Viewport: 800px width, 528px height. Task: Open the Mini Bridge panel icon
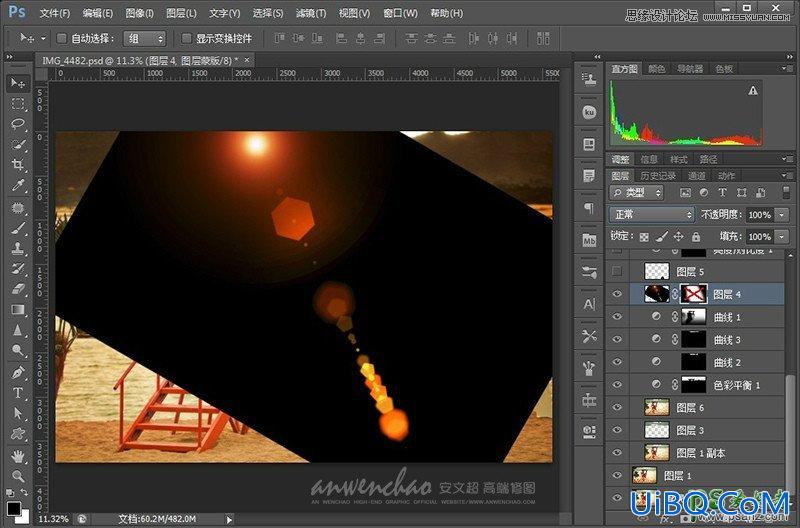[x=589, y=240]
